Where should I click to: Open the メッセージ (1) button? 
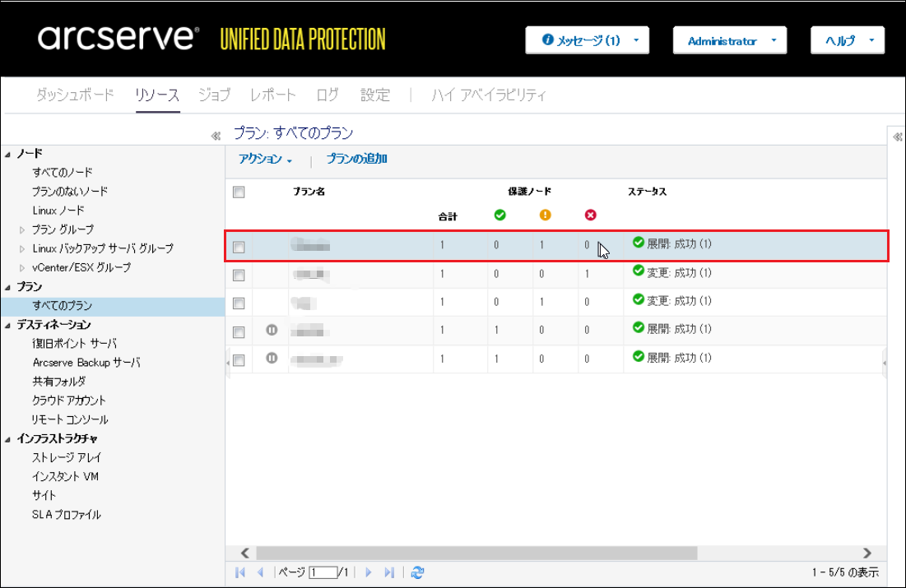[x=588, y=40]
